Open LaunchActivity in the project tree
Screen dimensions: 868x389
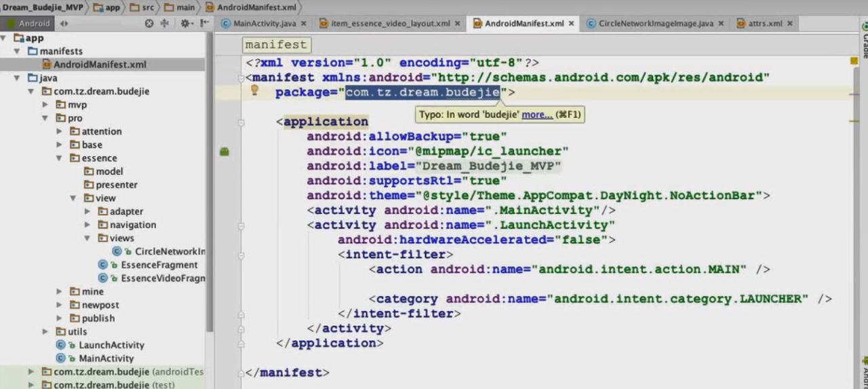[x=111, y=345]
